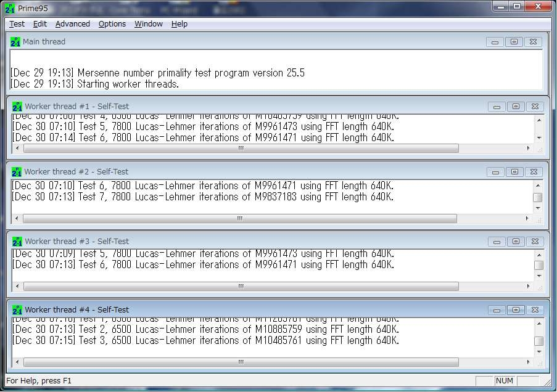This screenshot has width=557, height=392.
Task: Click scroll down arrow in Worker thread #4
Action: pos(539,352)
